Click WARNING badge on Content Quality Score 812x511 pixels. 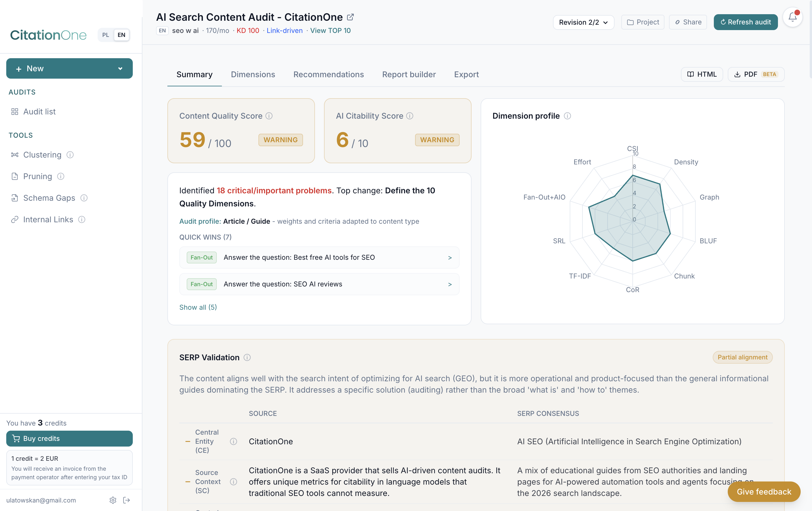pos(281,140)
